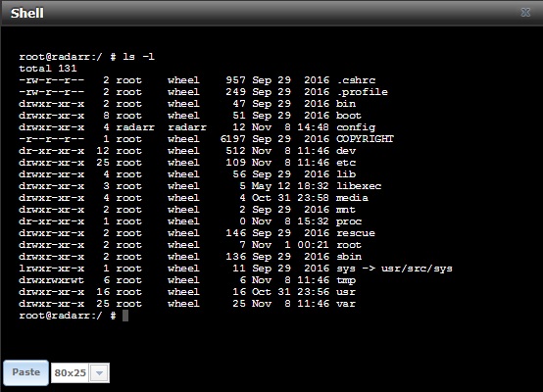Screen dimensions: 543x392
Task: Click the 'ls -l' command text
Action: coord(138,57)
